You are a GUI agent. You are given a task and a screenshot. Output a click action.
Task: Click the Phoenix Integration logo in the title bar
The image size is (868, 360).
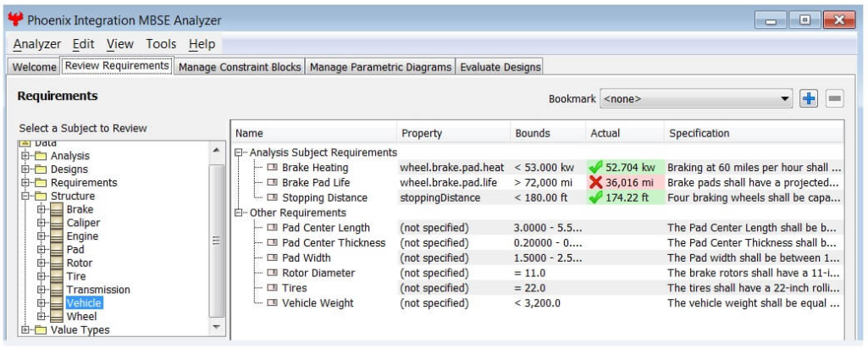click(x=15, y=20)
